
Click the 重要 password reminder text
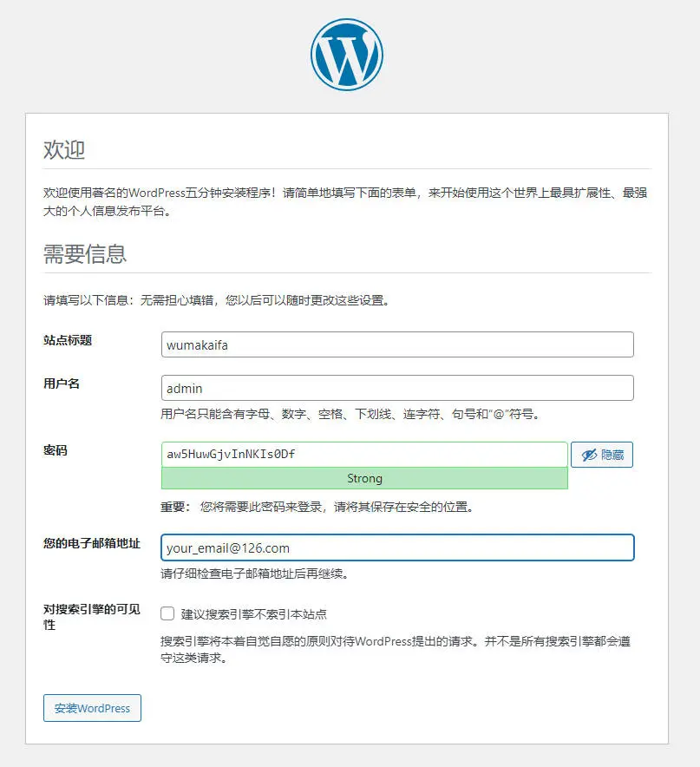coord(317,507)
